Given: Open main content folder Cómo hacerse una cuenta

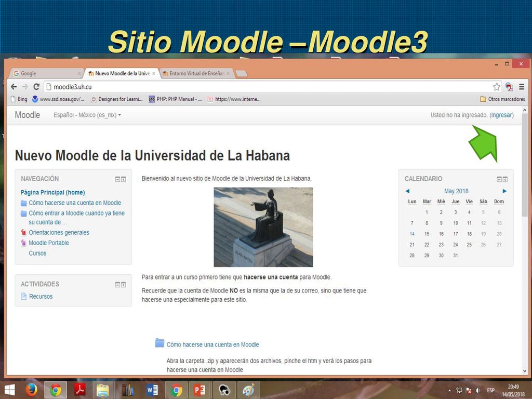Looking at the screenshot, I should 212,345.
